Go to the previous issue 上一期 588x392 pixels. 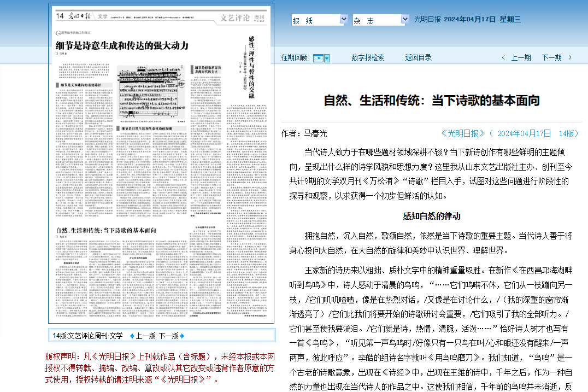pos(521,58)
